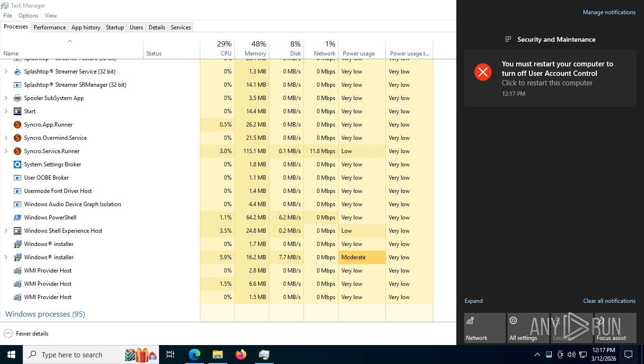Click the volume speaker tray icon
Viewport: 644px width, 364px height.
[x=571, y=355]
